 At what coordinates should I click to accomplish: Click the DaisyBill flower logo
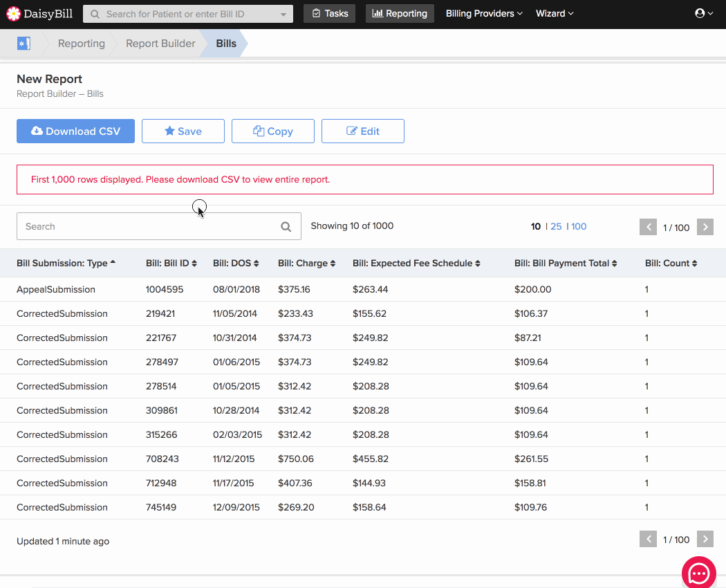click(13, 14)
